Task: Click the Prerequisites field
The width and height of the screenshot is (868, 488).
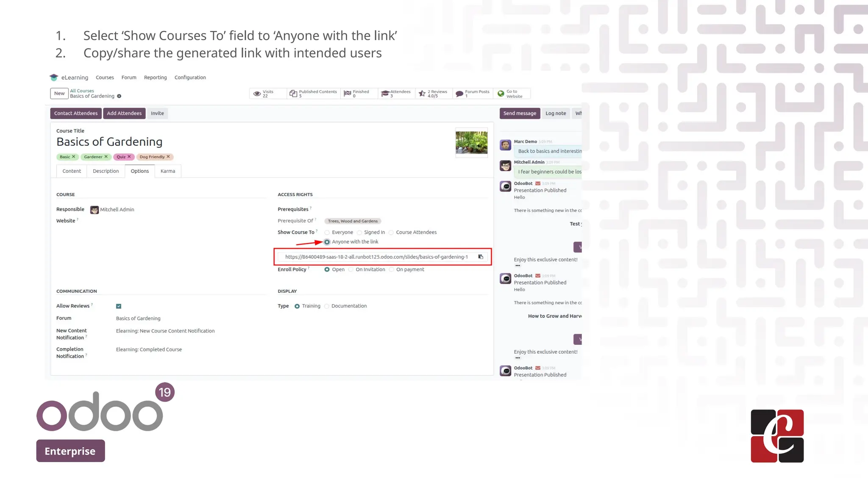Action: 406,209
